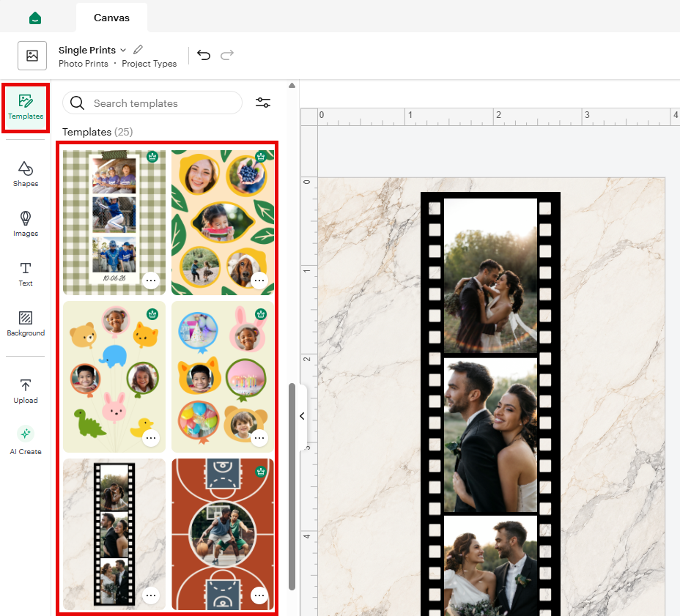
Task: Open more options on birthday party template
Action: coord(259,438)
